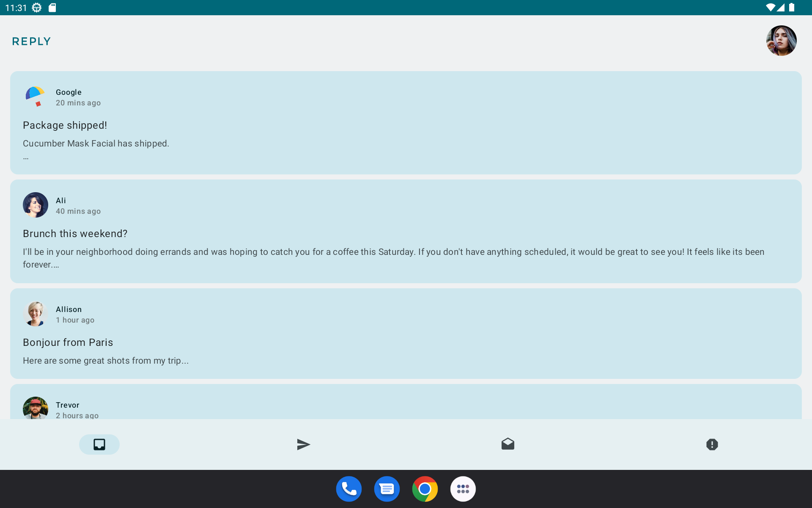Viewport: 812px width, 508px height.
Task: Launch the Phone app from dock
Action: tap(349, 489)
